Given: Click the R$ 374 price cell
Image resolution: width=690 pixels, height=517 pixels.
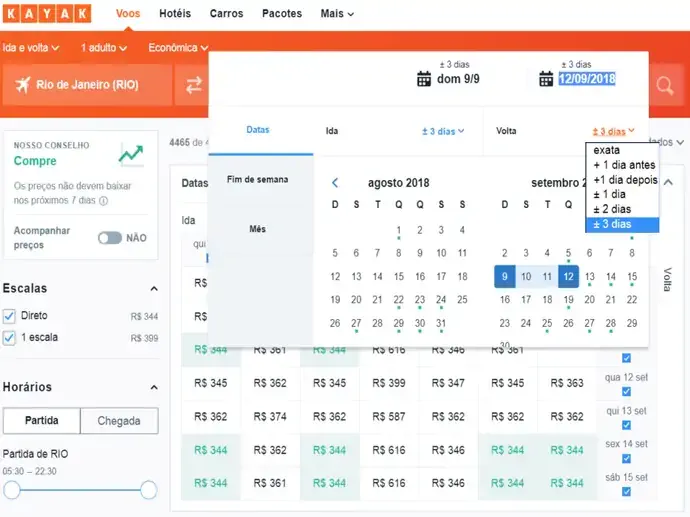Looking at the screenshot, I should point(270,417).
